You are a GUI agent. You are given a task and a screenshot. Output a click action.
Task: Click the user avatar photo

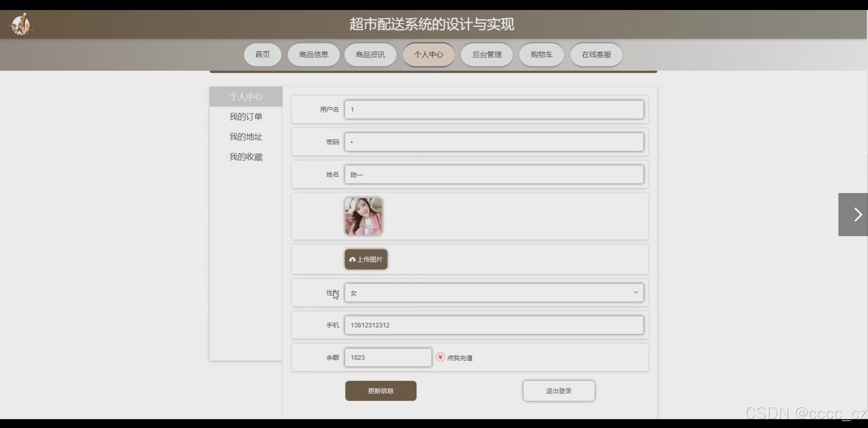pyautogui.click(x=363, y=216)
